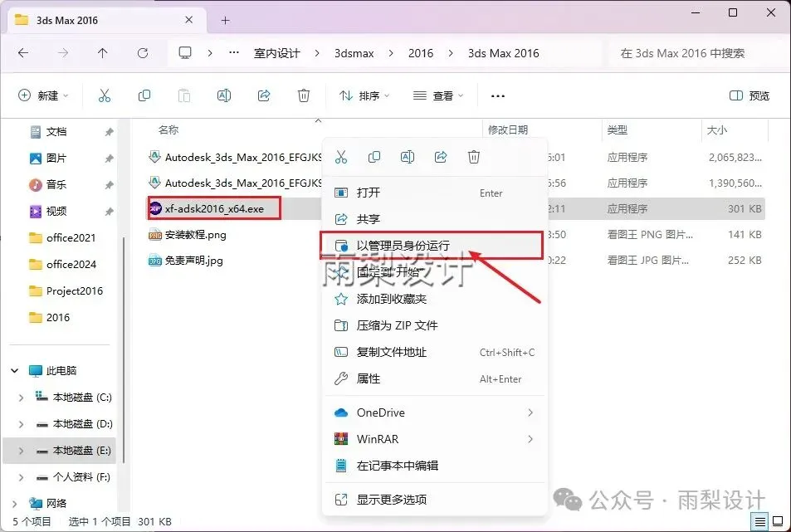Go back with the left arrow
Screen dimensions: 791x532
pyautogui.click(x=23, y=53)
